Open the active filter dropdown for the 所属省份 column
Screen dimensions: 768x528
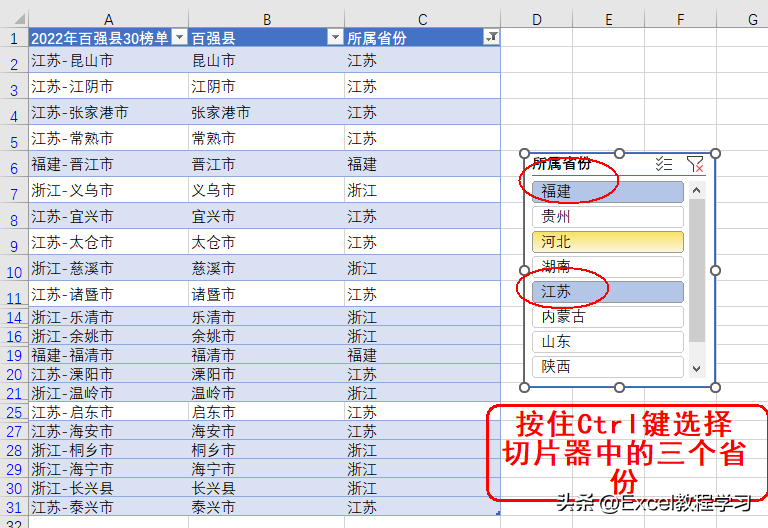coord(491,37)
